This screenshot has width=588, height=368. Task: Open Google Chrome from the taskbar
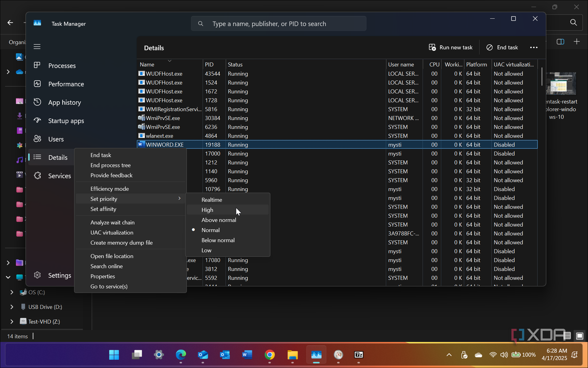click(x=270, y=355)
